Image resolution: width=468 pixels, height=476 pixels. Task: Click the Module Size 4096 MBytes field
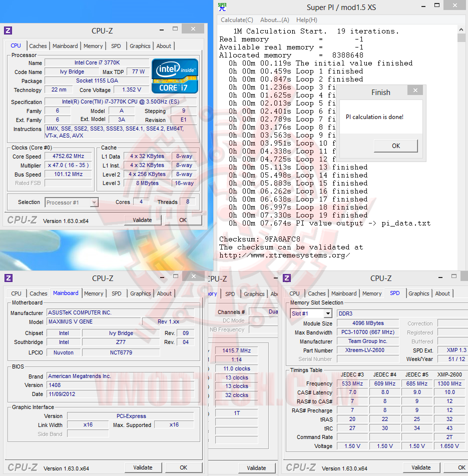(x=368, y=323)
